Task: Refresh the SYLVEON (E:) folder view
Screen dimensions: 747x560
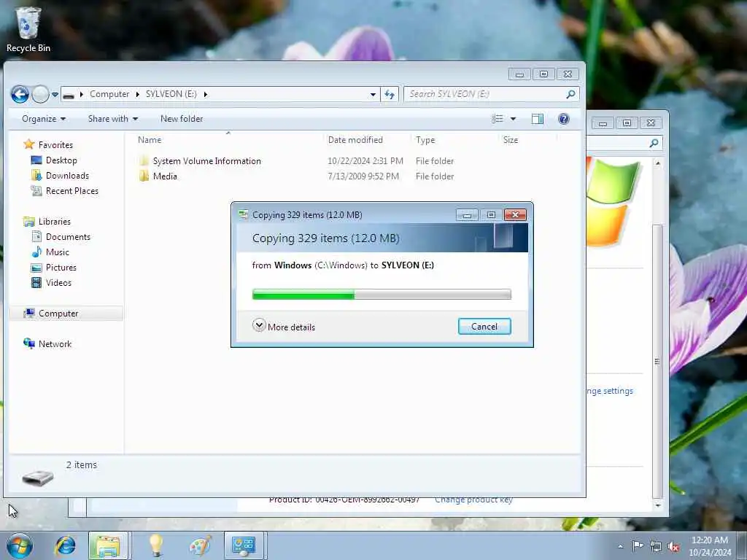Action: coord(390,94)
